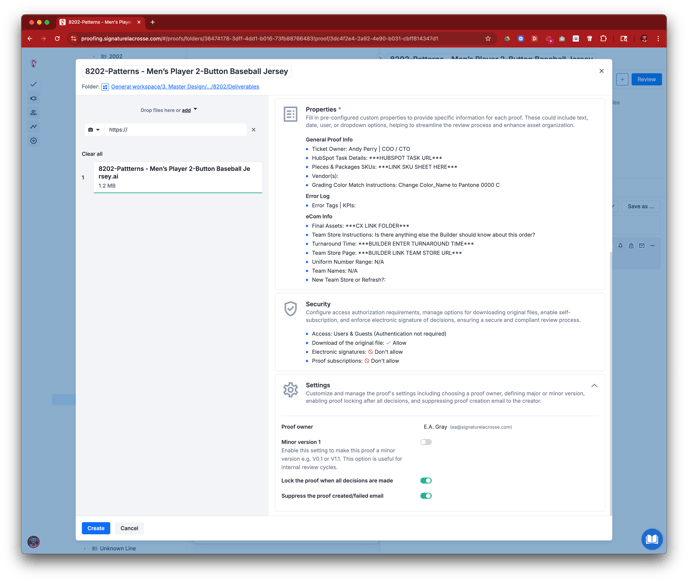Clear the URL field with X icon
This screenshot has width=688, height=582.
pos(253,130)
